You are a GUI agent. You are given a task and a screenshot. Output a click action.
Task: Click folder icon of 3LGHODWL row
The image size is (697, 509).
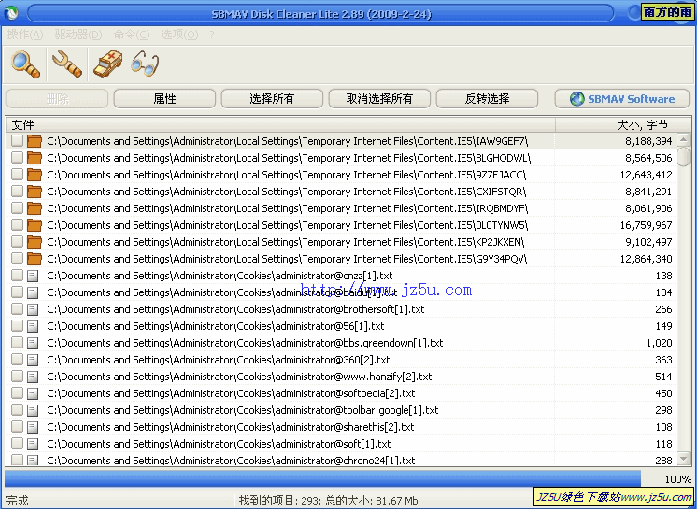click(34, 158)
